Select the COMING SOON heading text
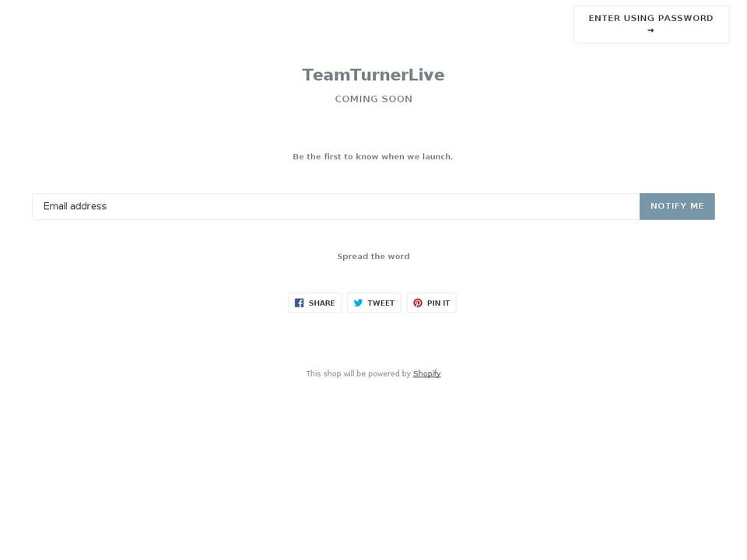 (x=373, y=99)
